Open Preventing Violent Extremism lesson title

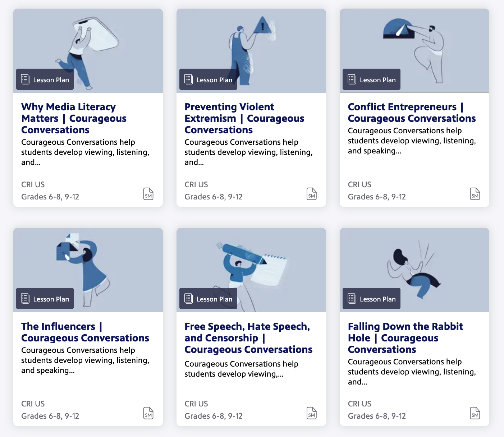(244, 118)
